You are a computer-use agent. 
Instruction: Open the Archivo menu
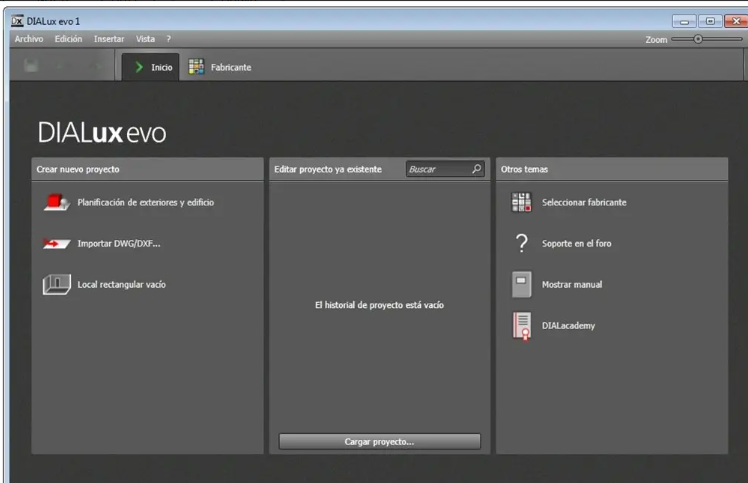[29, 39]
